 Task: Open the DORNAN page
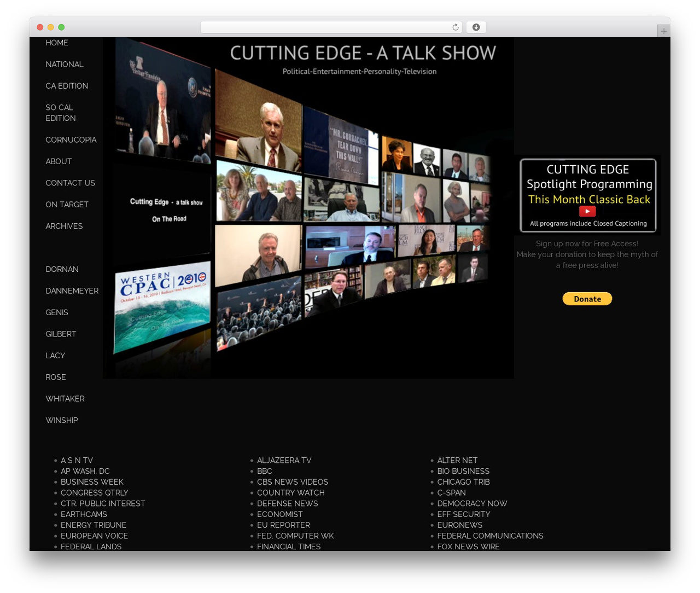point(62,270)
